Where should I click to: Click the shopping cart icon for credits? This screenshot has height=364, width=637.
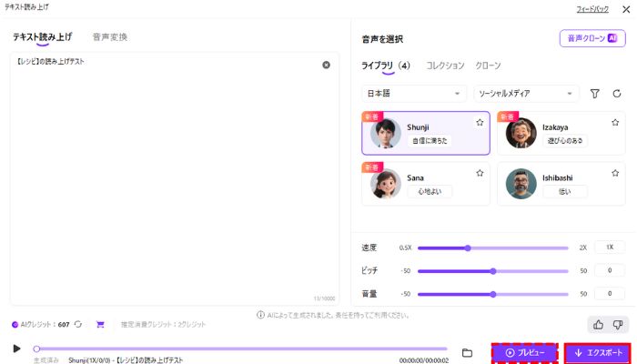[x=101, y=324]
